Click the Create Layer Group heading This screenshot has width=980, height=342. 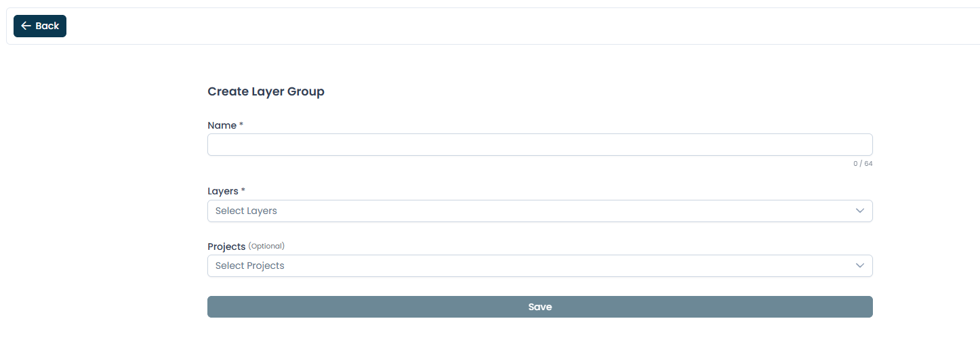pos(266,91)
